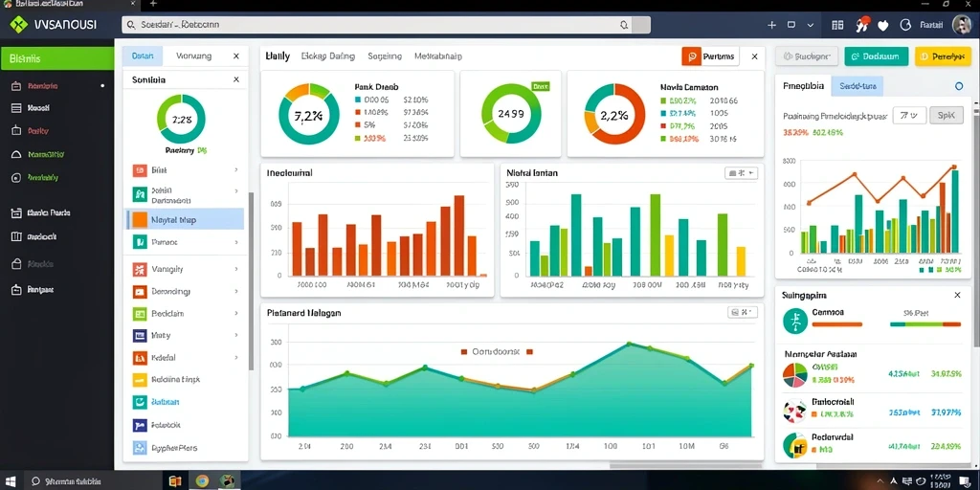Toggle the chart view switch on Niofal chart
Screen dimensions: 980x490
coord(742,173)
